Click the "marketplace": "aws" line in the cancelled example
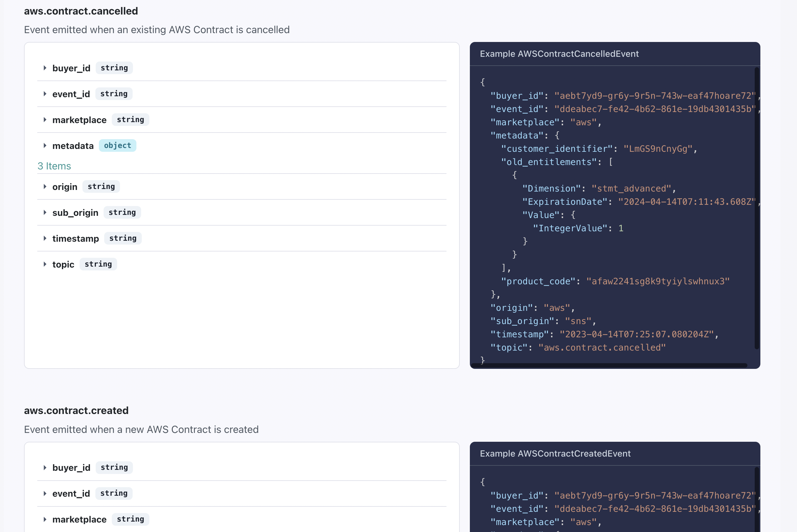Screen dimensions: 797x532 pos(546,122)
